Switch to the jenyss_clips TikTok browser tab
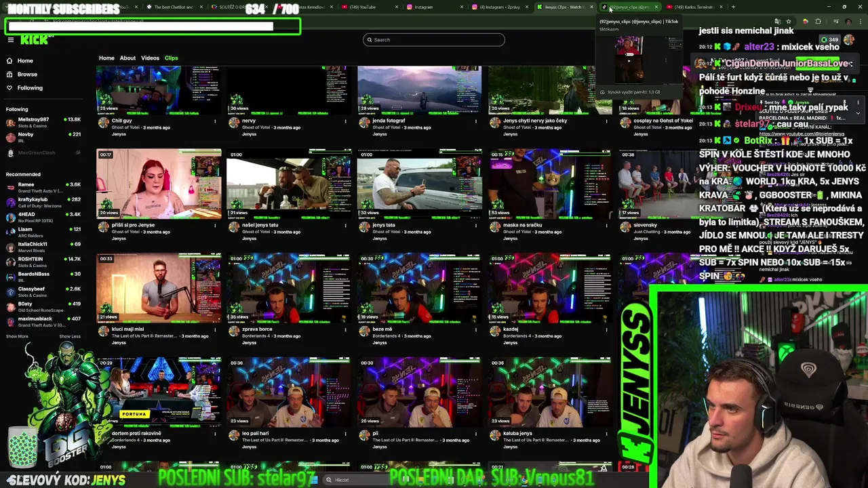 [631, 7]
